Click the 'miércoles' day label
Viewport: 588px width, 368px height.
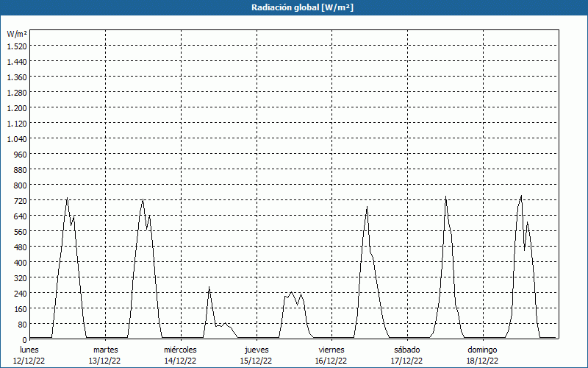coord(180,350)
